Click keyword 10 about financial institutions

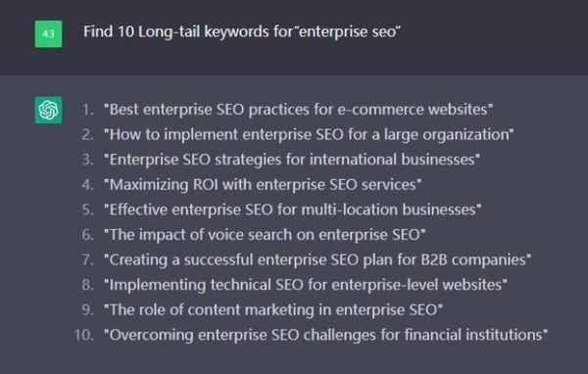[325, 335]
